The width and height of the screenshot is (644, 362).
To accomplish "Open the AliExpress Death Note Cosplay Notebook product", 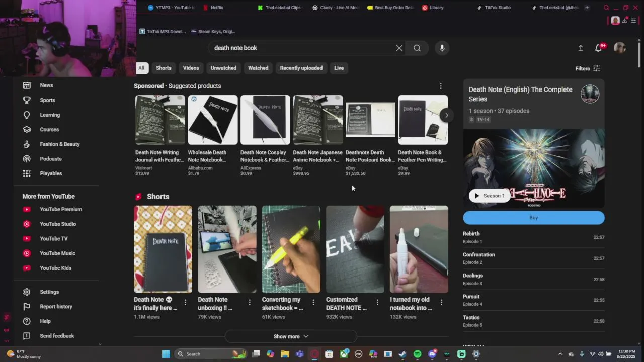I will coord(265,135).
